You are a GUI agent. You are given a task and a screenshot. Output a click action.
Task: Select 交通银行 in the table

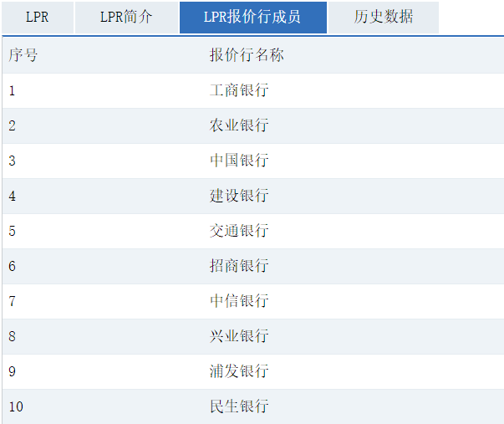[x=239, y=231]
